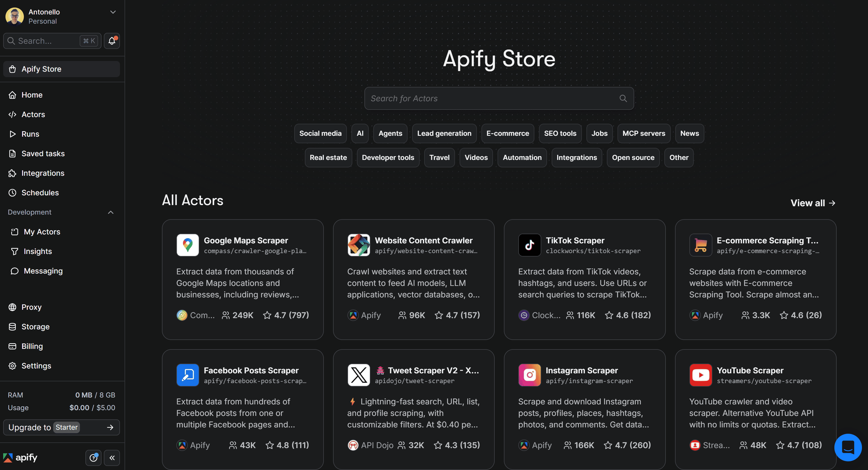Click the View all actors link

(812, 203)
